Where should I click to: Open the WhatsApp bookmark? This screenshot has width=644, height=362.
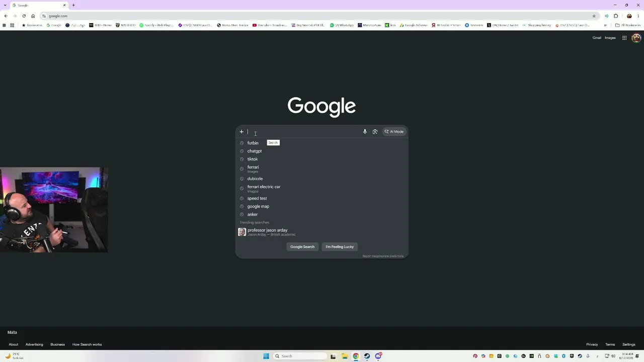pos(342,25)
